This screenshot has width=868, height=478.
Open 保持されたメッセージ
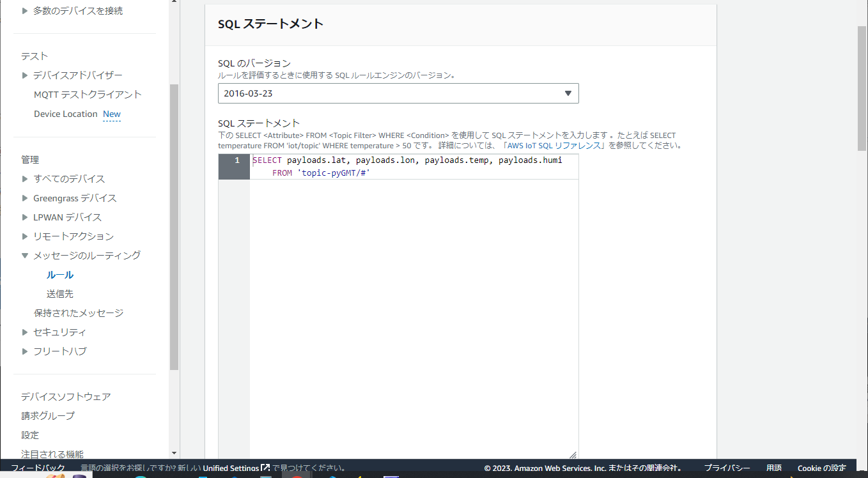[79, 313]
